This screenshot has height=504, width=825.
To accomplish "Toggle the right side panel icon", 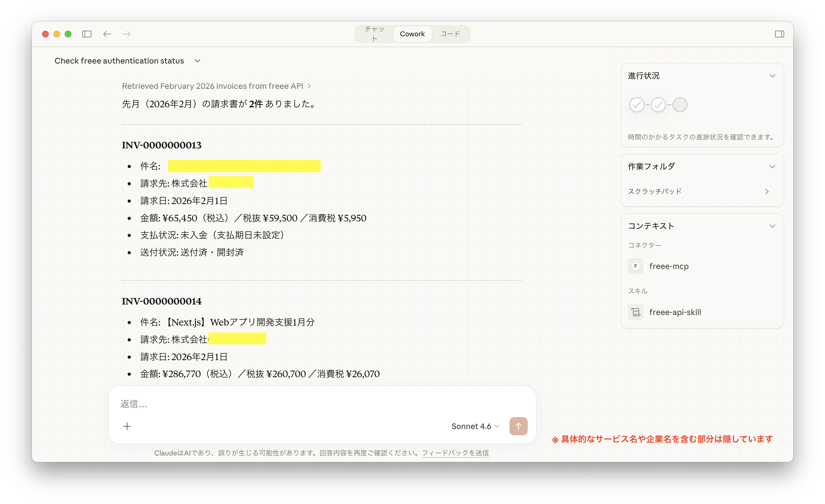I will point(779,34).
